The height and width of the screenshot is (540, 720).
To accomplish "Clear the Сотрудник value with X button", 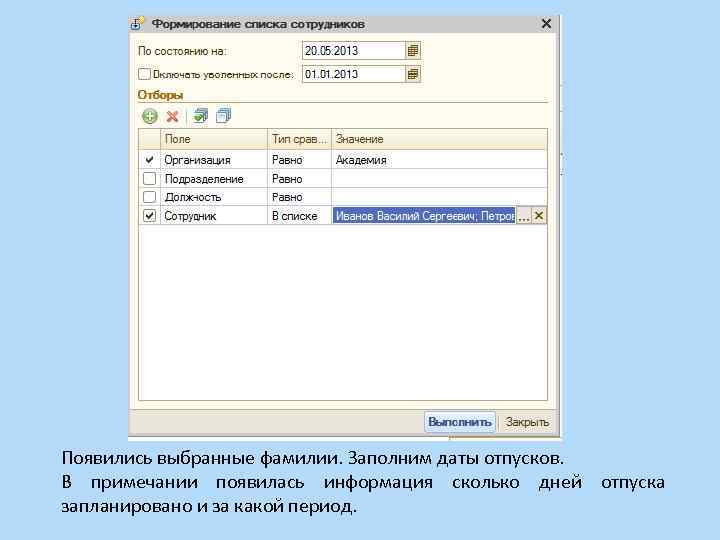I will pyautogui.click(x=539, y=215).
